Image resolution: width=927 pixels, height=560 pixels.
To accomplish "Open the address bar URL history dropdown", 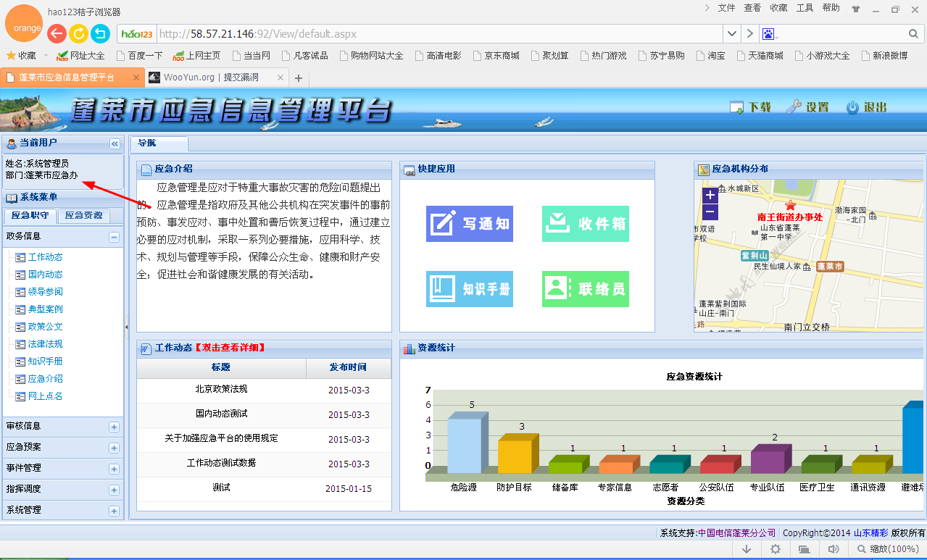I will [732, 34].
